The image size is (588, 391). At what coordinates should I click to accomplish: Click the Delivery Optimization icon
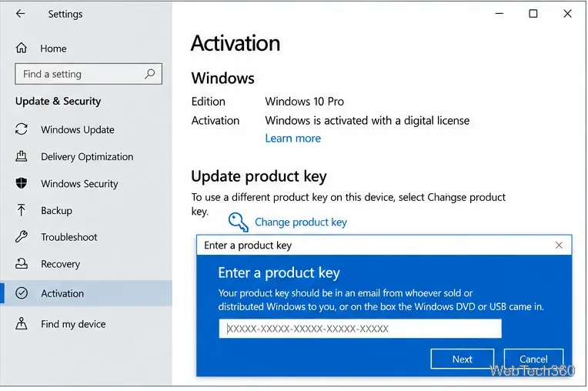(22, 156)
